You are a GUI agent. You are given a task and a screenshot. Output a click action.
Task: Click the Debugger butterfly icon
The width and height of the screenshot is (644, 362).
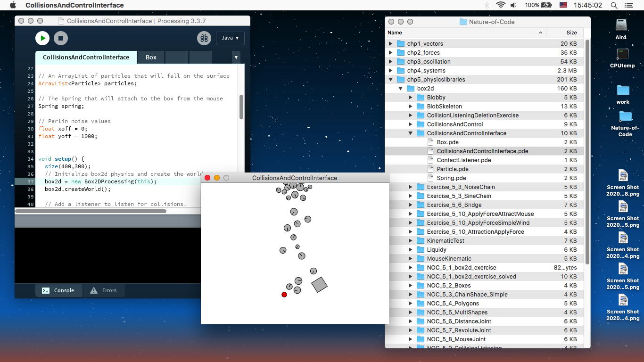pyautogui.click(x=204, y=38)
